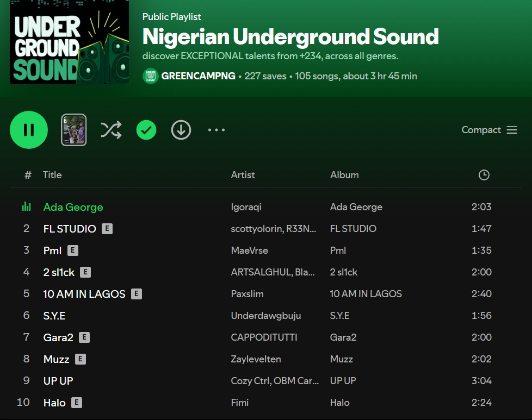Click the now-playing track thumbnail
532x420 pixels.
73,130
